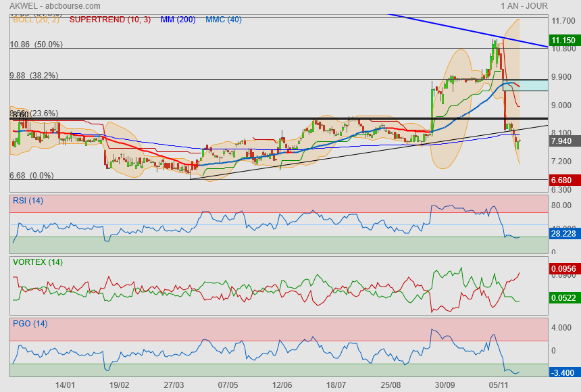Viewport: 581px width, 392px height.
Task: Click the 27/03 date on the time axis
Action: 174,385
